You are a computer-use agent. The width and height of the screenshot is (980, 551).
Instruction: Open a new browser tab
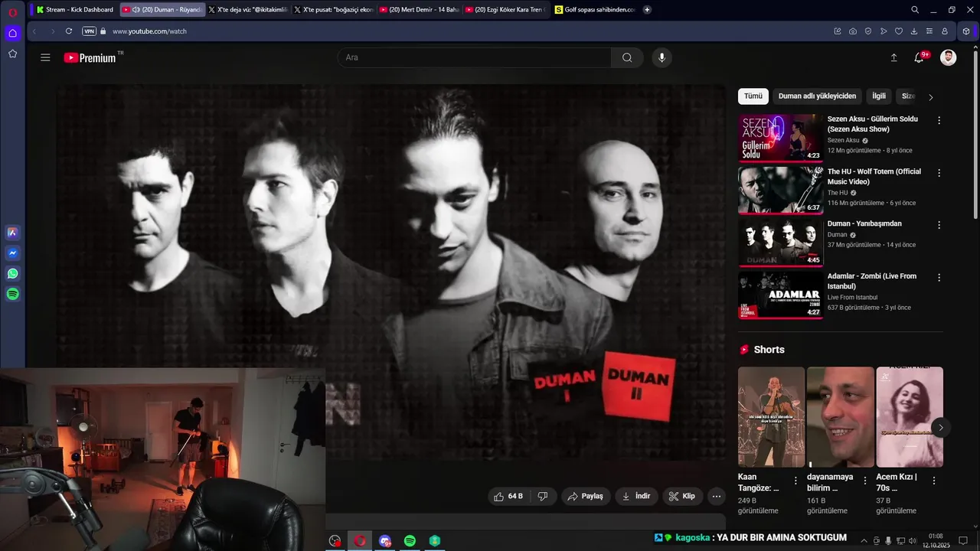pyautogui.click(x=647, y=10)
